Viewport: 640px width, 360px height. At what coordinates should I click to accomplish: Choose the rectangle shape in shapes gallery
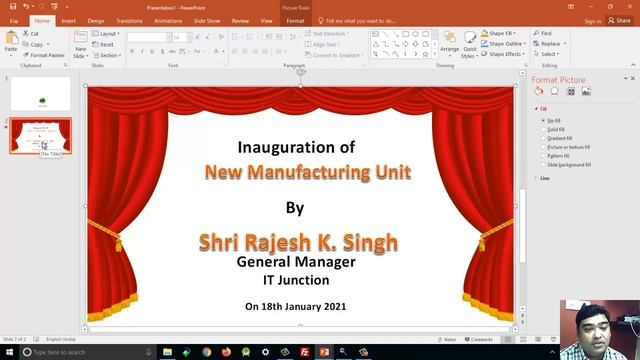405,34
